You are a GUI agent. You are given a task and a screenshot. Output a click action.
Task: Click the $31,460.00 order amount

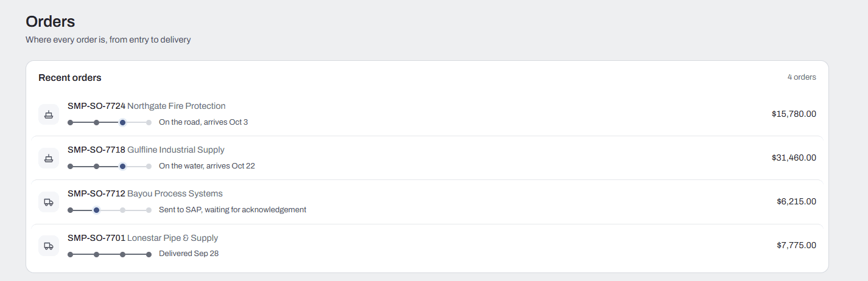click(794, 158)
